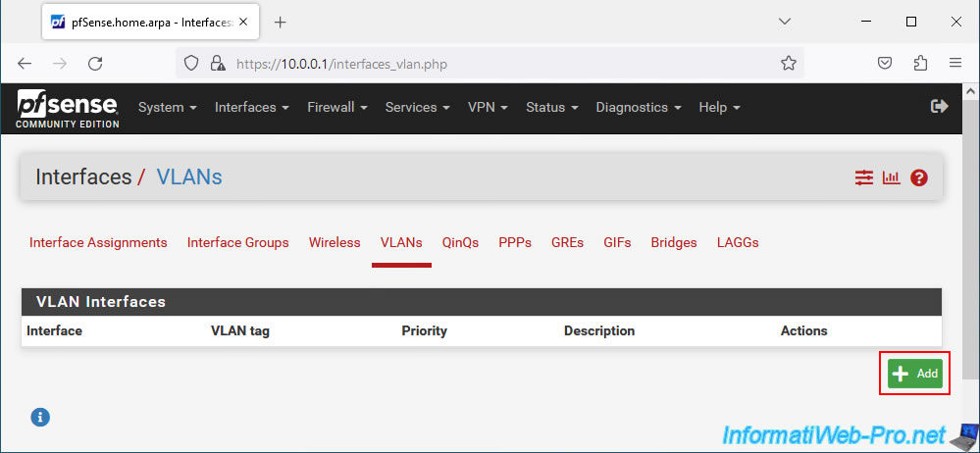Select the VLANs tab
The width and height of the screenshot is (980, 453).
[401, 242]
